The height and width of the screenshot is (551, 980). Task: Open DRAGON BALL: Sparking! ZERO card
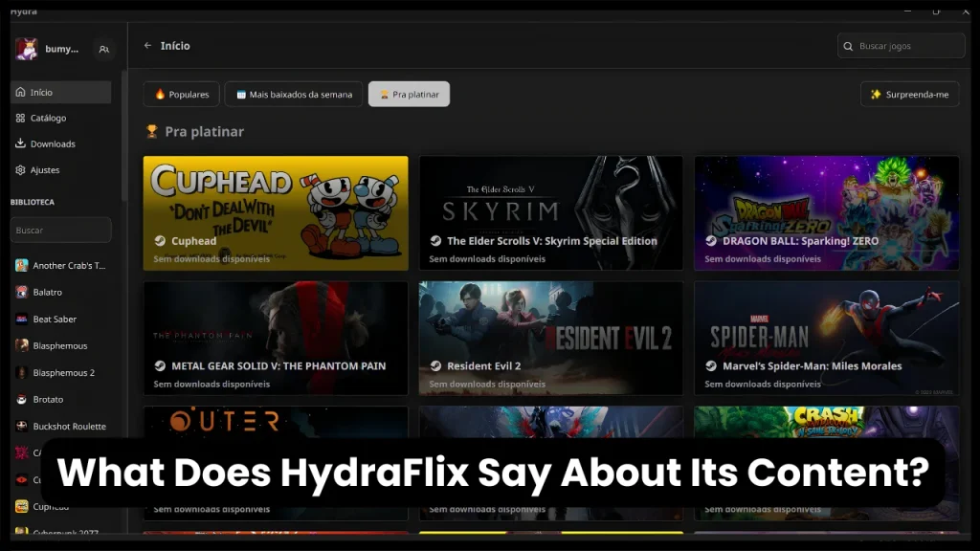click(826, 213)
